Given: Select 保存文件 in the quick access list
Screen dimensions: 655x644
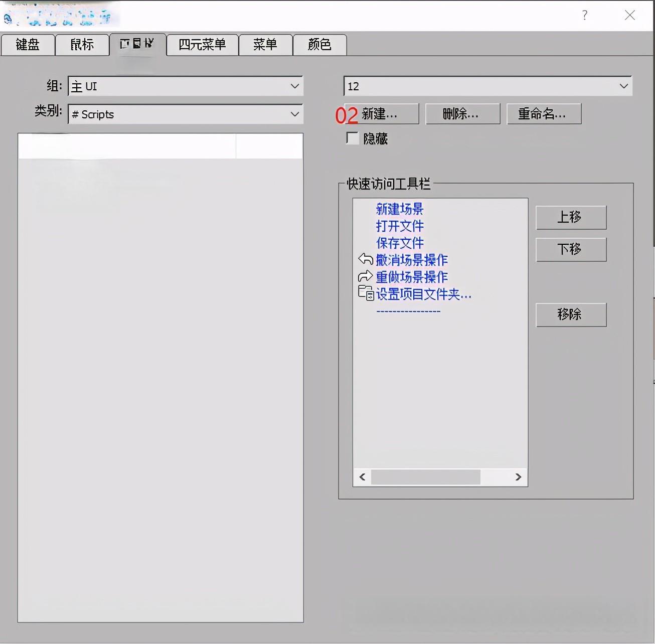Looking at the screenshot, I should 400,243.
